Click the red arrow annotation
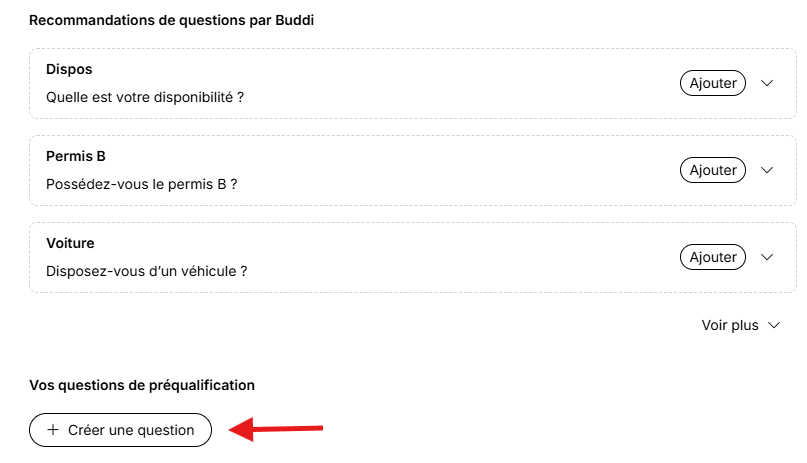This screenshot has height=463, width=807. tap(275, 429)
